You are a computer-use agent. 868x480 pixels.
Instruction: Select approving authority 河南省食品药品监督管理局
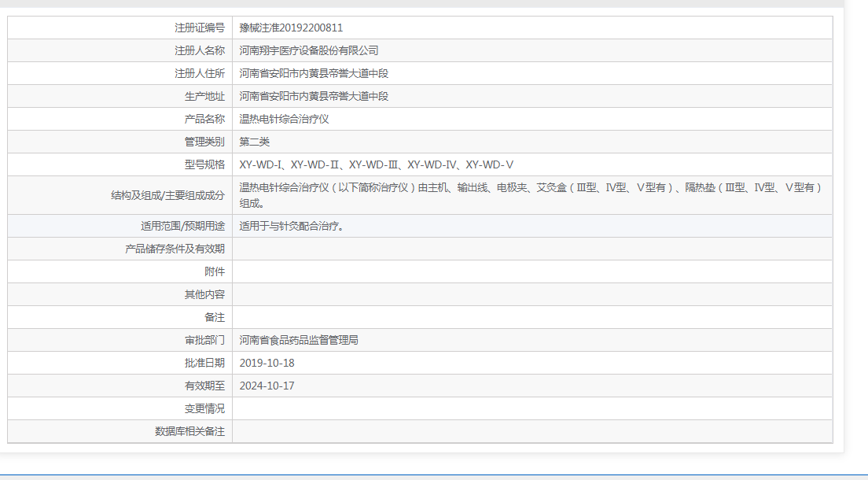pos(299,340)
